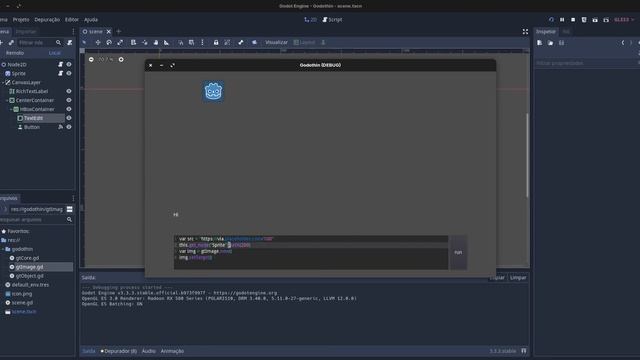Toggle visibility of Button node
The width and height of the screenshot is (640, 360).
point(69,127)
